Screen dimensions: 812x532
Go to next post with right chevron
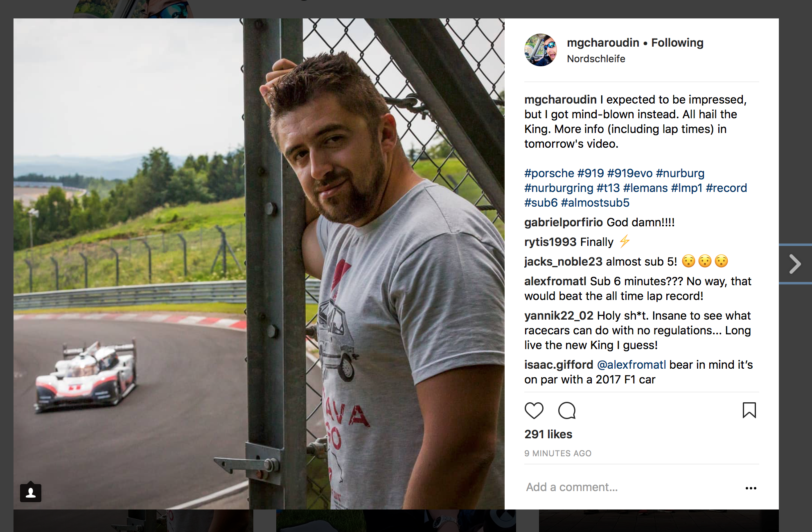795,264
